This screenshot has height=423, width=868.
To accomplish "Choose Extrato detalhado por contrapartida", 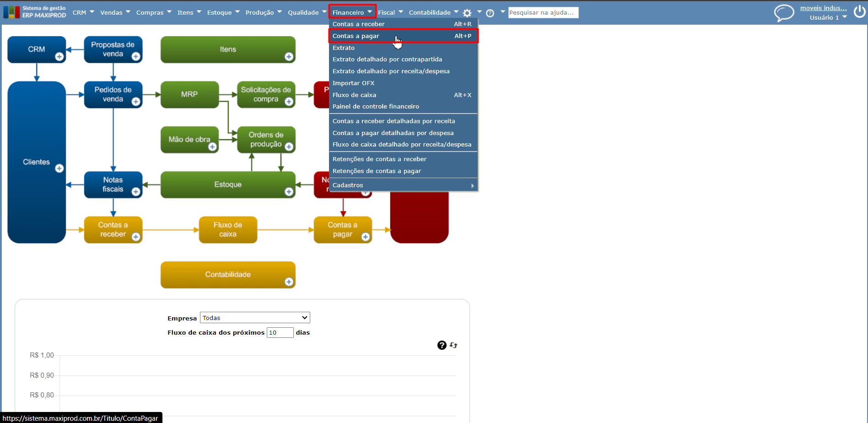I will click(x=403, y=59).
